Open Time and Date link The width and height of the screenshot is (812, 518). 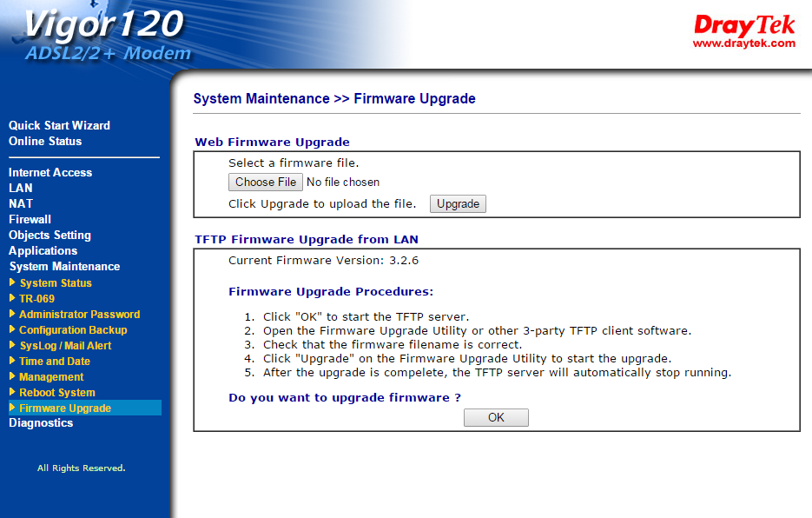[x=55, y=361]
